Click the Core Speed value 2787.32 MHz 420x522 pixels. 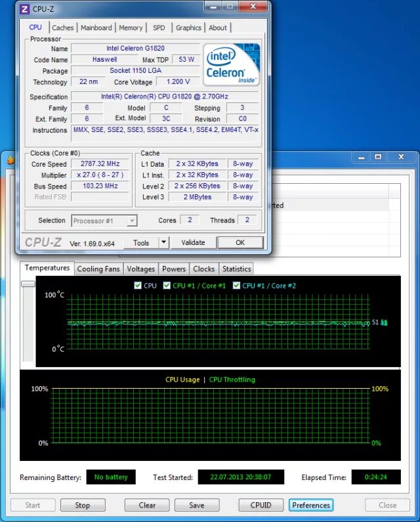[x=100, y=163]
